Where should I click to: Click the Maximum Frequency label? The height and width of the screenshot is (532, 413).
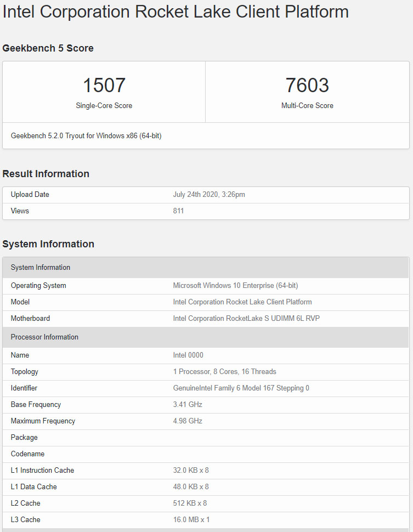[x=43, y=421]
